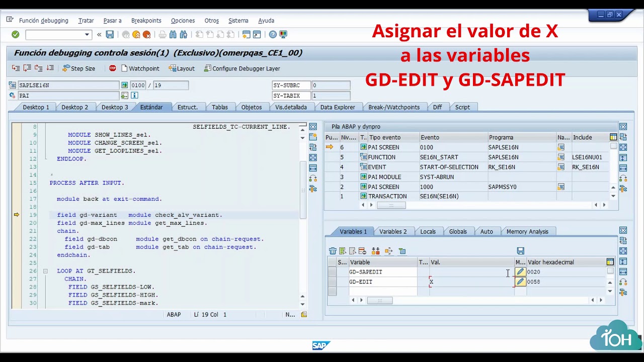Click the Print icon
Viewport: 644px width, 362px height.
coord(163,35)
